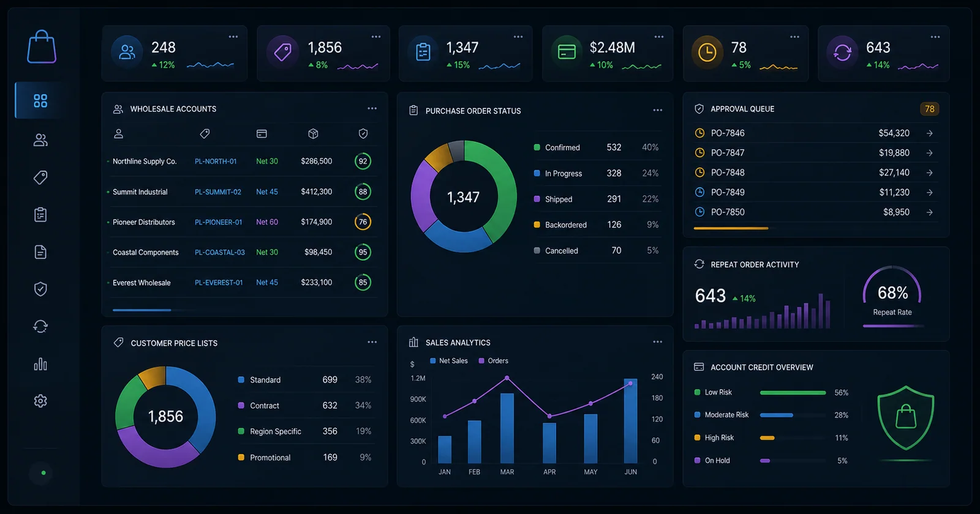The image size is (980, 514).
Task: Open the dashboard grid icon in sidebar
Action: tap(40, 100)
